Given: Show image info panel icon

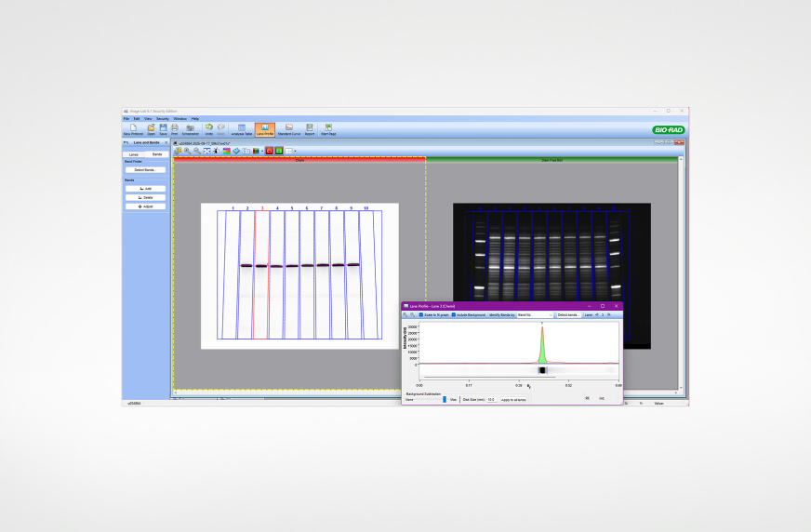Looking at the screenshot, I should tap(246, 151).
